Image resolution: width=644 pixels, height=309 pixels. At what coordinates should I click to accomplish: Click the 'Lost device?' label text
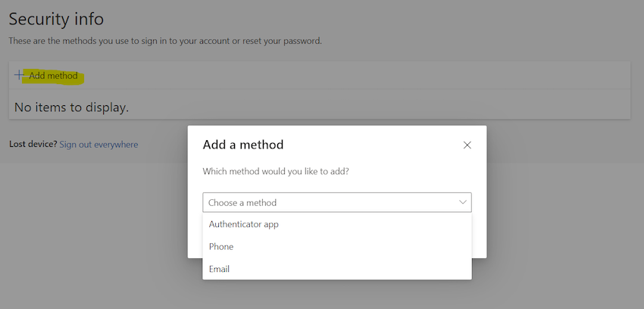click(33, 144)
